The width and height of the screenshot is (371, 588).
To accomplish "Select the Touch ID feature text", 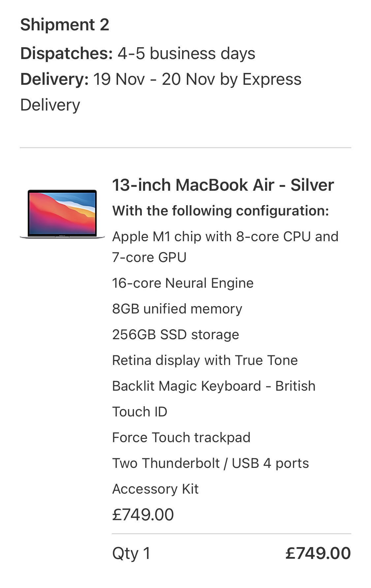I will (140, 412).
